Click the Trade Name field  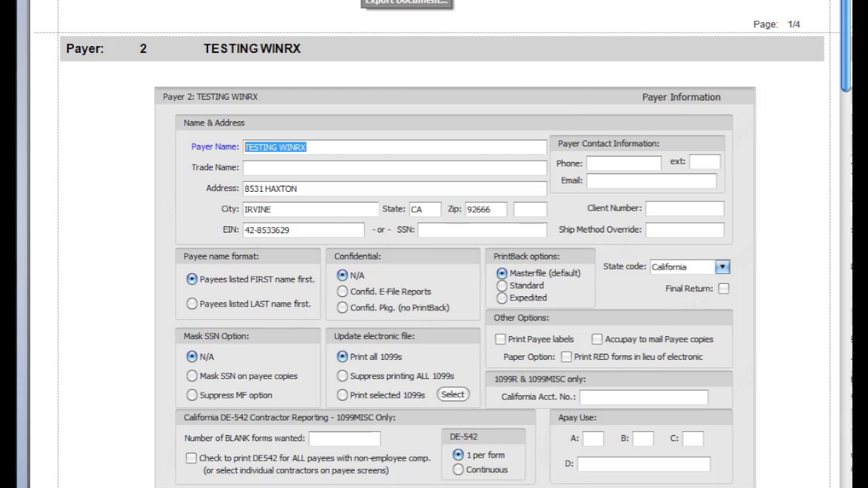coord(395,167)
